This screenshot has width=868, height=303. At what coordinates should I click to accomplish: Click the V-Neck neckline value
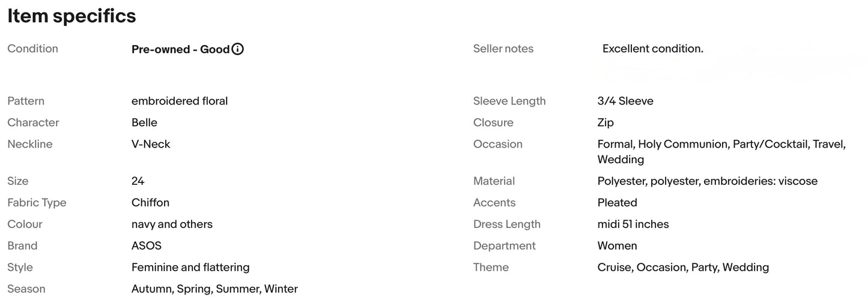pos(151,144)
